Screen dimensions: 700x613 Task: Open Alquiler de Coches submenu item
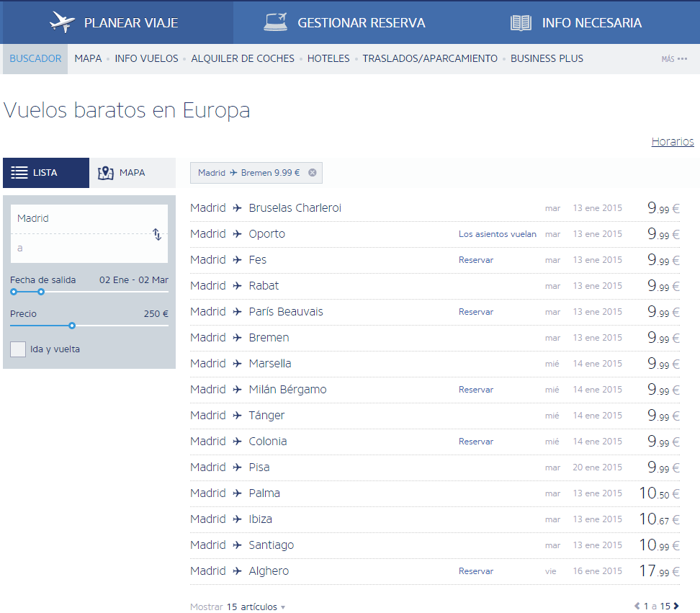point(243,58)
